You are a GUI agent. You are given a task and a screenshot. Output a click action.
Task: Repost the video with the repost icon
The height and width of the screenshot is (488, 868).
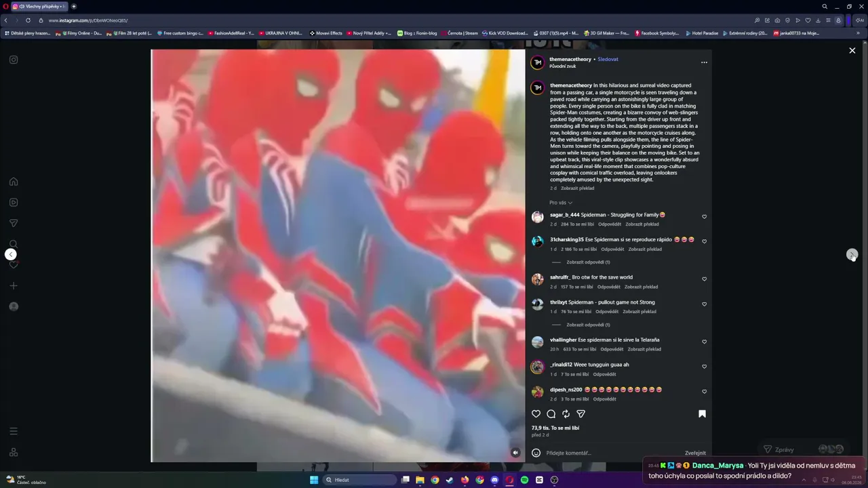pos(566,414)
